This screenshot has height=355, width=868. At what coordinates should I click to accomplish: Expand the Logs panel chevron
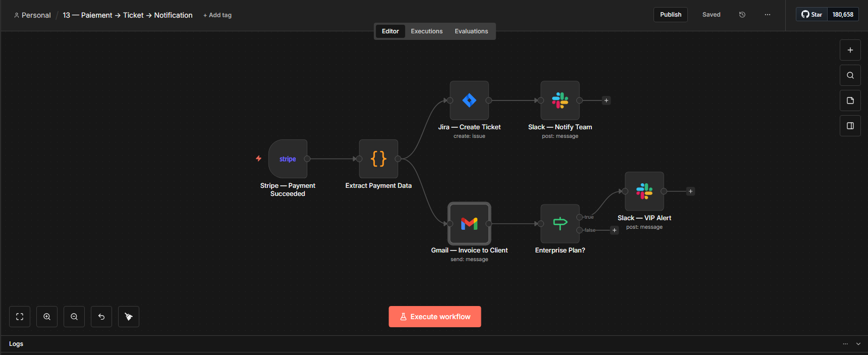click(x=858, y=344)
